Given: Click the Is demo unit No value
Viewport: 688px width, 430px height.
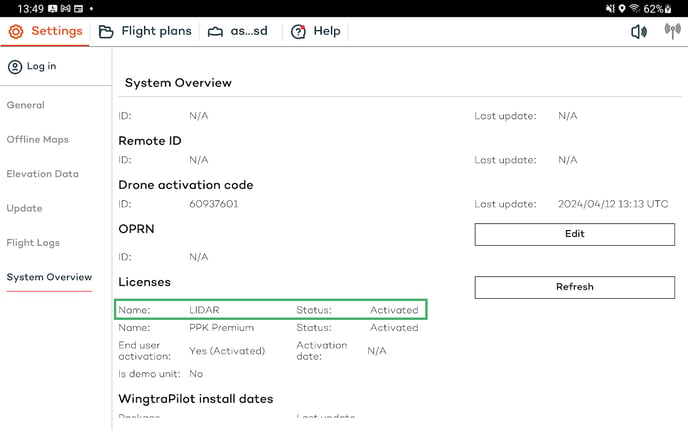Looking at the screenshot, I should point(196,374).
